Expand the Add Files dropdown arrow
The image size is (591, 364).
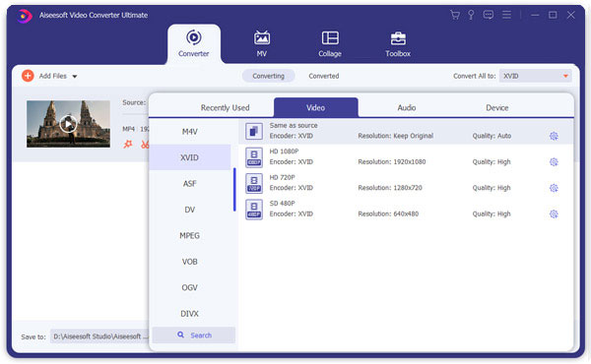coord(75,77)
